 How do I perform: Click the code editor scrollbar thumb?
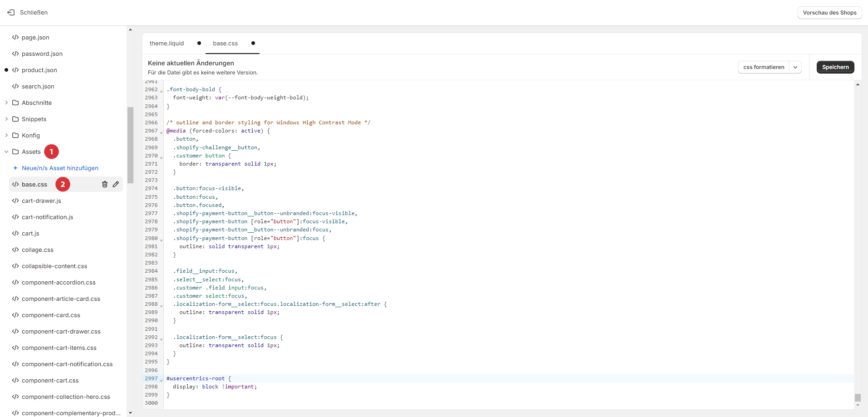click(858, 397)
